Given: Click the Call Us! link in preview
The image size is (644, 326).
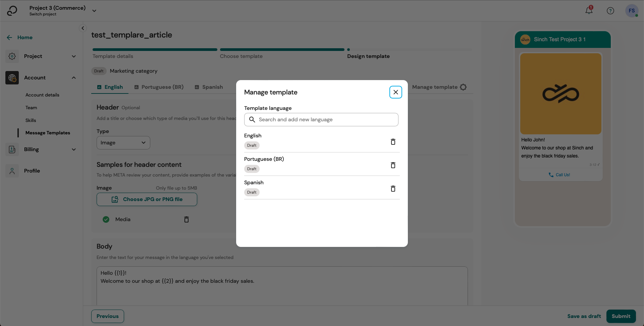Looking at the screenshot, I should [x=559, y=175].
